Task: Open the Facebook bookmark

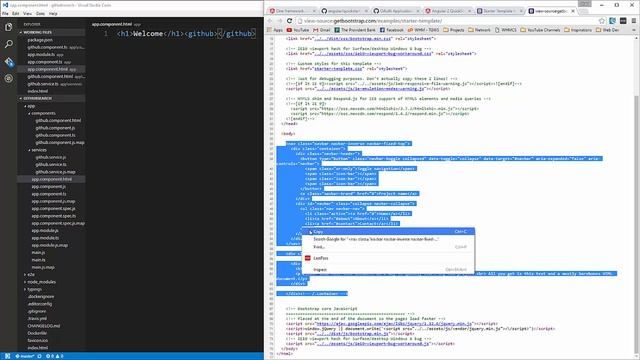Action: click(392, 30)
